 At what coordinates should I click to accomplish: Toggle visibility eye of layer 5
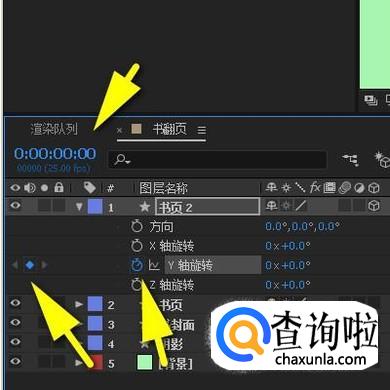[15, 361]
